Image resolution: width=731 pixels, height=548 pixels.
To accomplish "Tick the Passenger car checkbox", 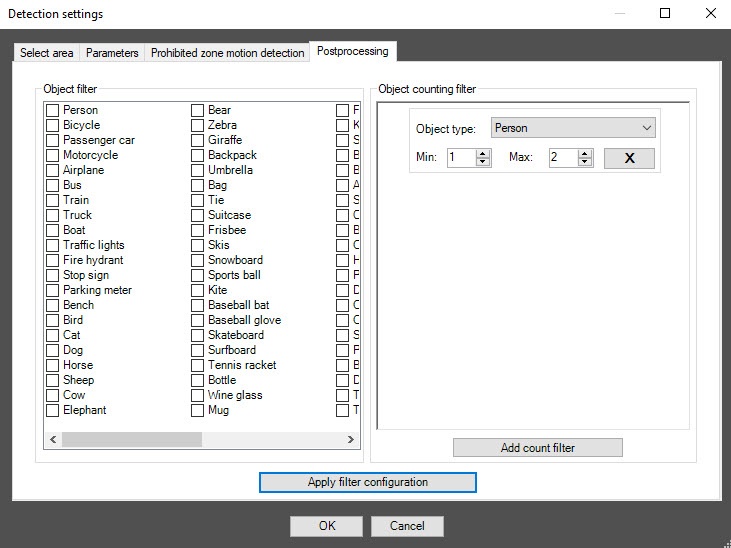I will (x=53, y=140).
